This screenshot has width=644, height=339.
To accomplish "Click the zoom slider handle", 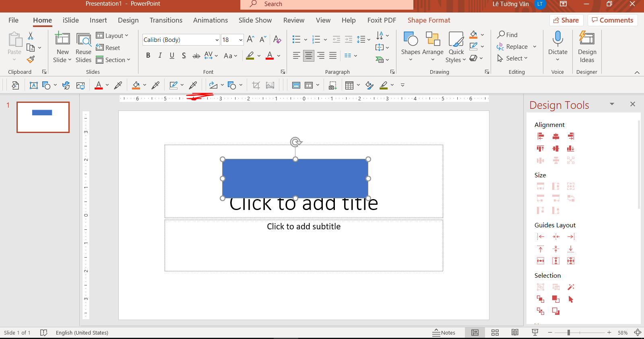I will point(568,333).
